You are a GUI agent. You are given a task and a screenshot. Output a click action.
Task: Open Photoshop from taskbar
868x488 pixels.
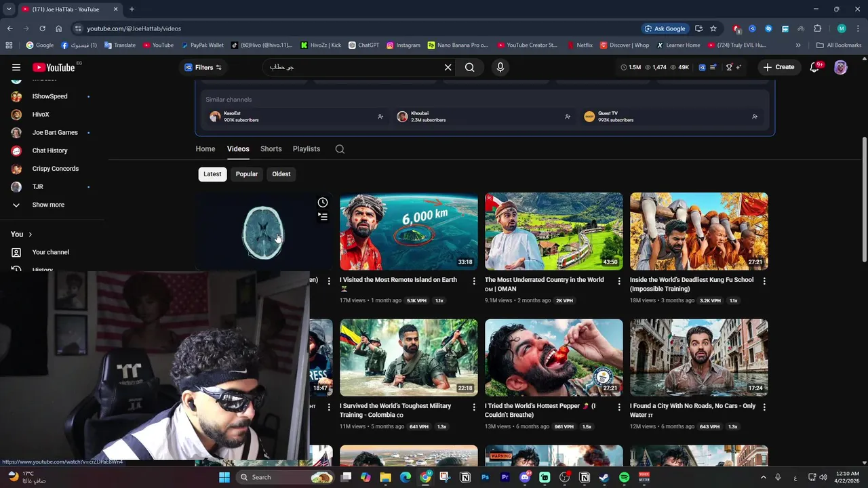[485, 477]
